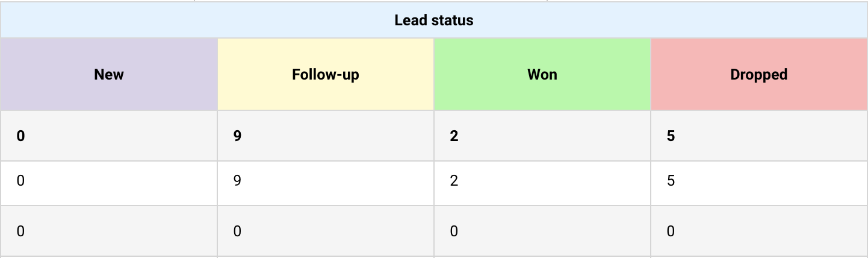Select bold 5 under Dropped

tap(671, 136)
